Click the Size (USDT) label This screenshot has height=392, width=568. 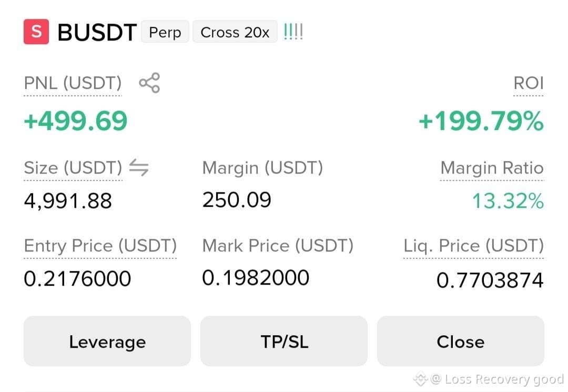click(73, 168)
